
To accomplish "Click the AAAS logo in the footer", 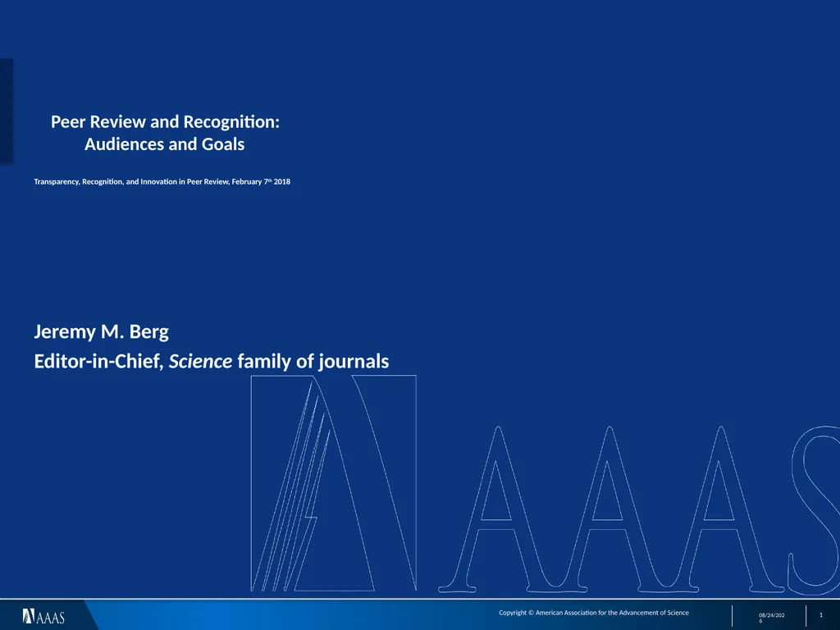I will point(43,617).
